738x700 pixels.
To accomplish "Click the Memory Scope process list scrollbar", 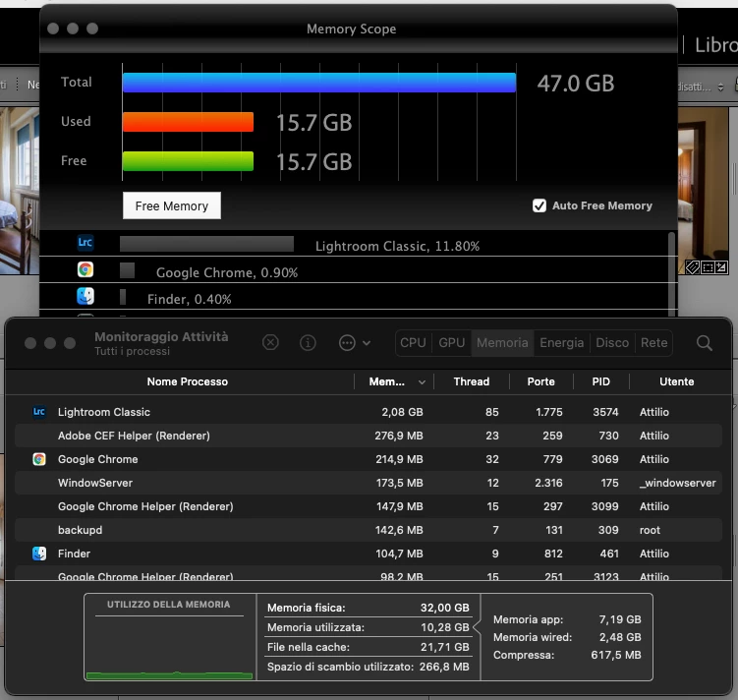I will (x=671, y=273).
